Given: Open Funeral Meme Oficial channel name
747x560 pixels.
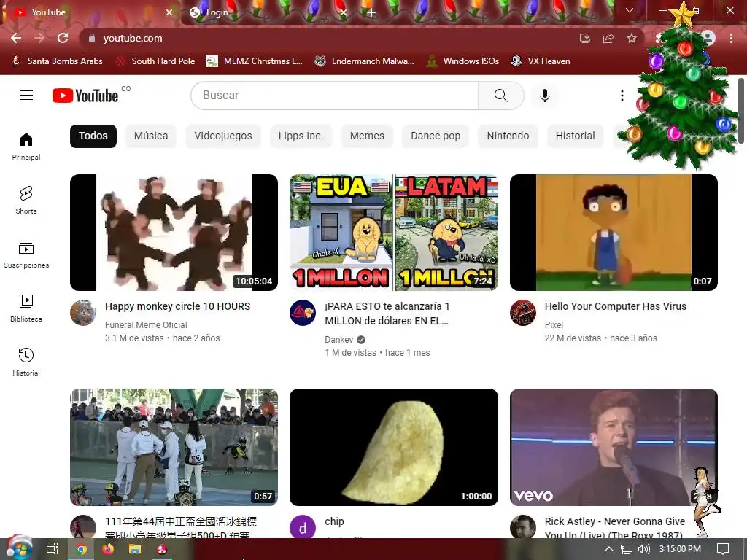Looking at the screenshot, I should click(x=146, y=324).
